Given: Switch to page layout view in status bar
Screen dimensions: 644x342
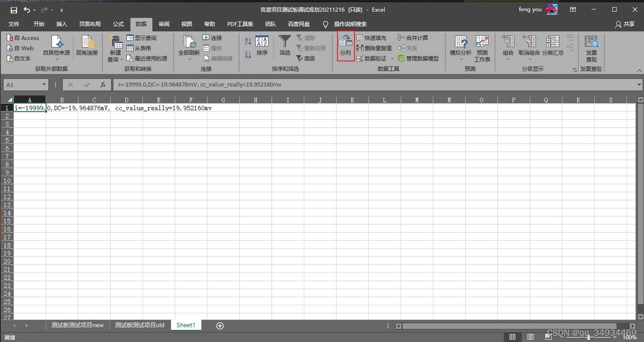Looking at the screenshot, I should (x=530, y=337).
